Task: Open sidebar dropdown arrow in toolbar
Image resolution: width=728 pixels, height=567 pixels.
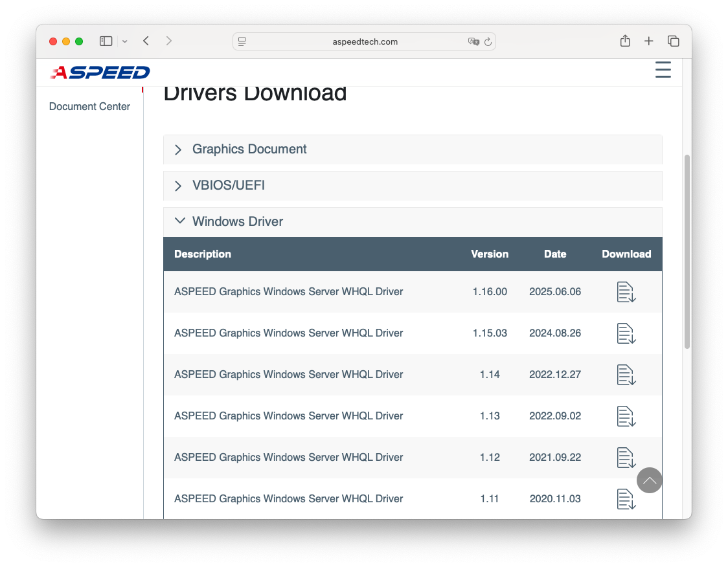Action: (124, 41)
